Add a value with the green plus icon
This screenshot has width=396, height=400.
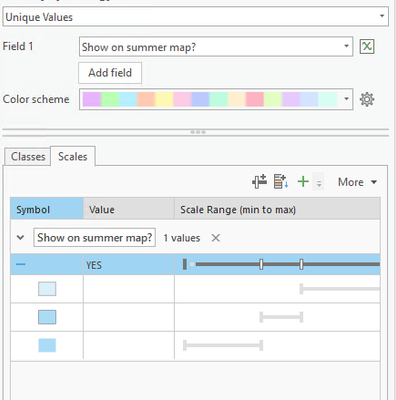[303, 182]
